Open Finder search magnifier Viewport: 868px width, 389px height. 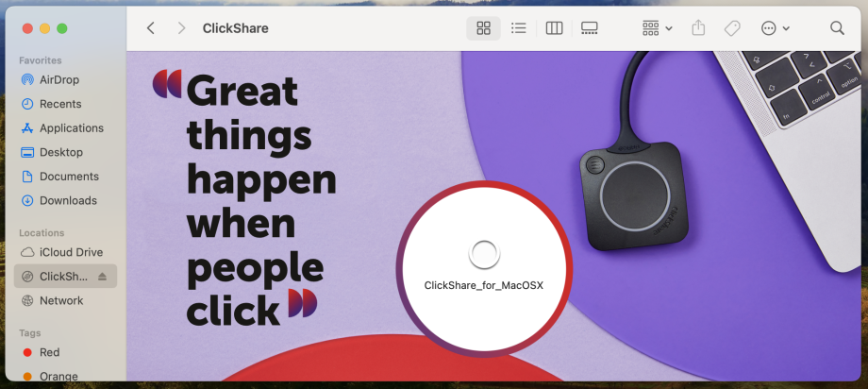click(x=837, y=28)
